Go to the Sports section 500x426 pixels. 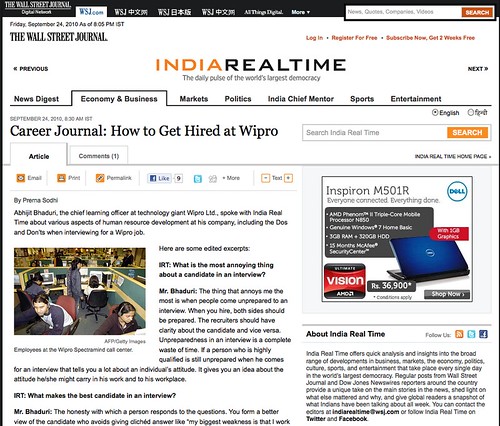coord(362,99)
